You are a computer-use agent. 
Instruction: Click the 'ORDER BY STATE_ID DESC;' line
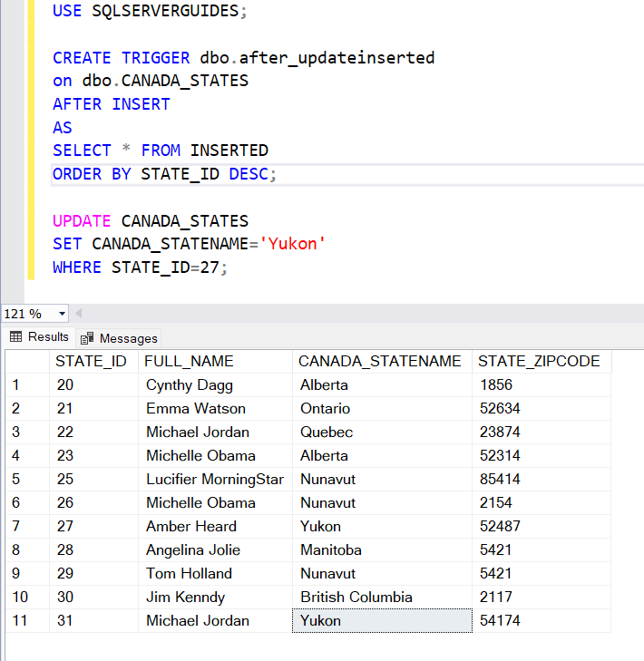click(x=164, y=174)
